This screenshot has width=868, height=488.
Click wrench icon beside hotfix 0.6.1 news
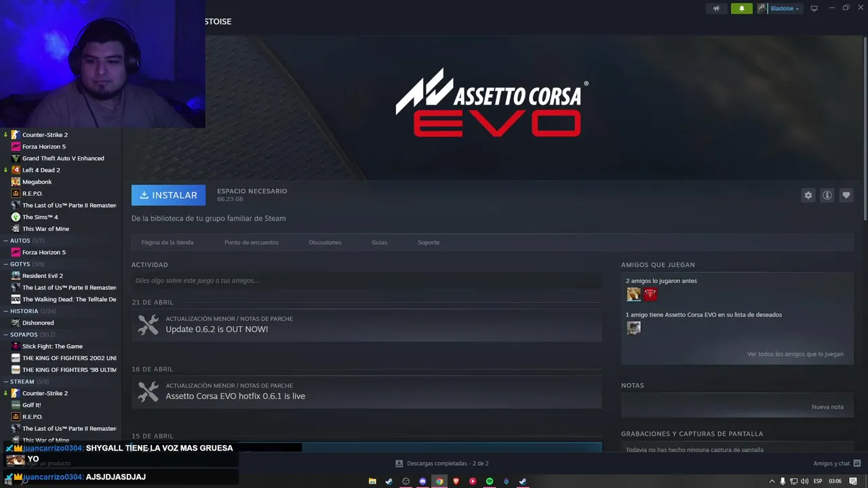[x=148, y=392]
